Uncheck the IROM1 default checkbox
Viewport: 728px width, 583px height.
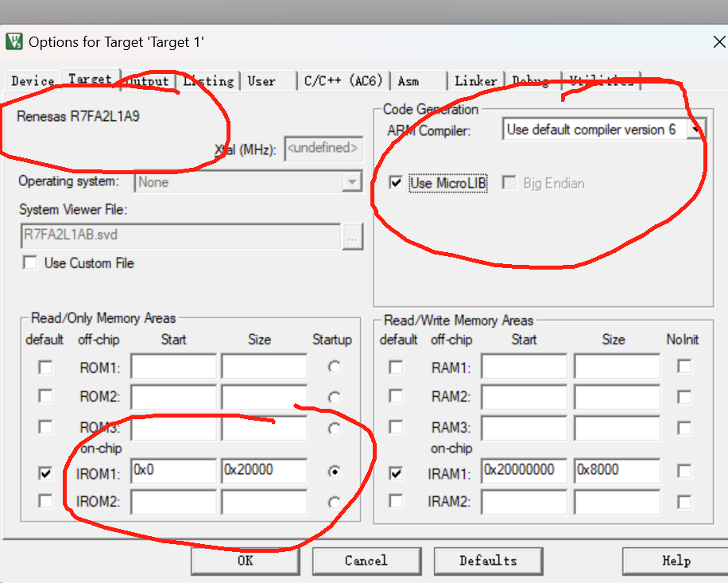pos(45,473)
